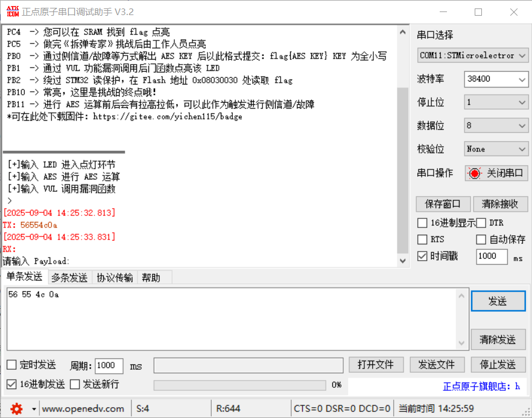Enable the 发送新行 checkbox

coord(75,384)
